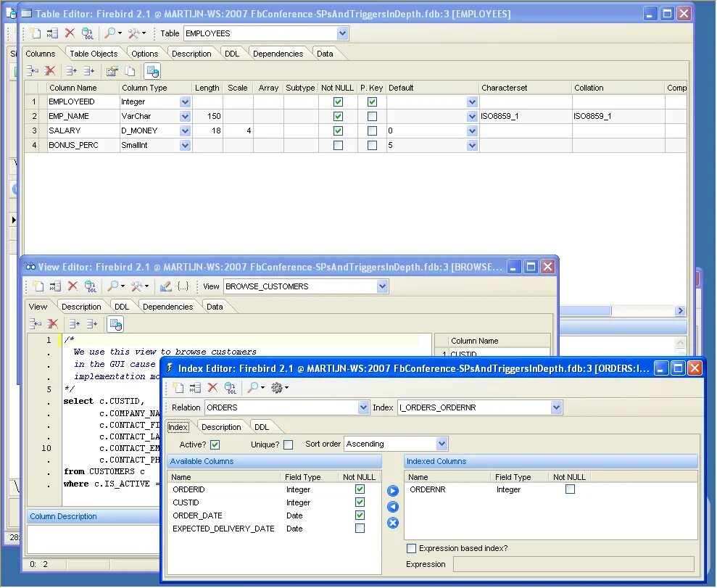Open View dropdown showing BROWSE_CUSTOMERS
This screenshot has width=717, height=588.
tap(382, 286)
